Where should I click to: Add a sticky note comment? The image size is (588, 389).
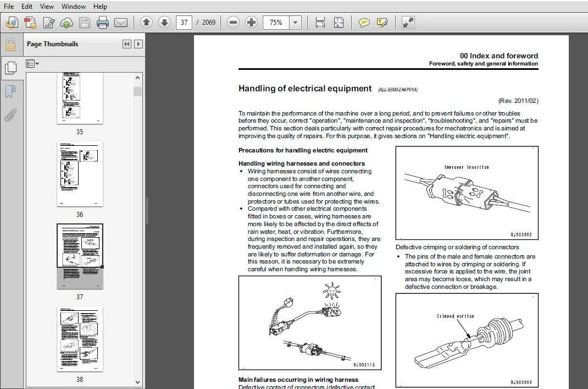point(364,23)
